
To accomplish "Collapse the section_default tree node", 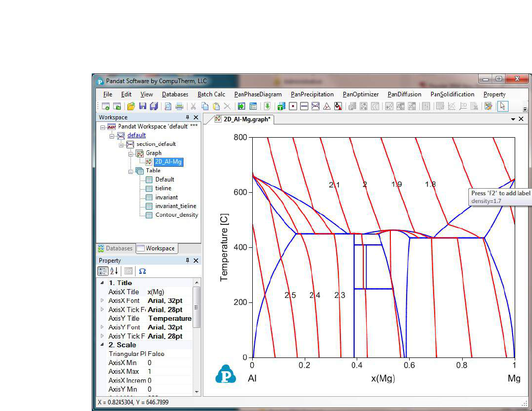I will [121, 145].
